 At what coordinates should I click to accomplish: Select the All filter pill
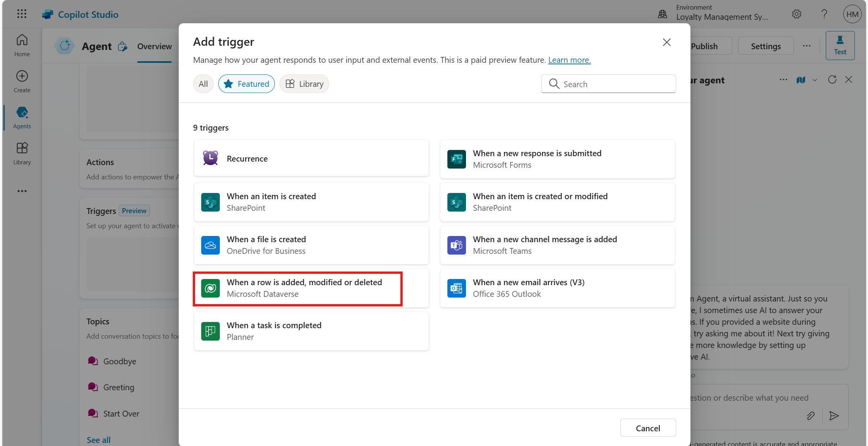click(x=203, y=84)
